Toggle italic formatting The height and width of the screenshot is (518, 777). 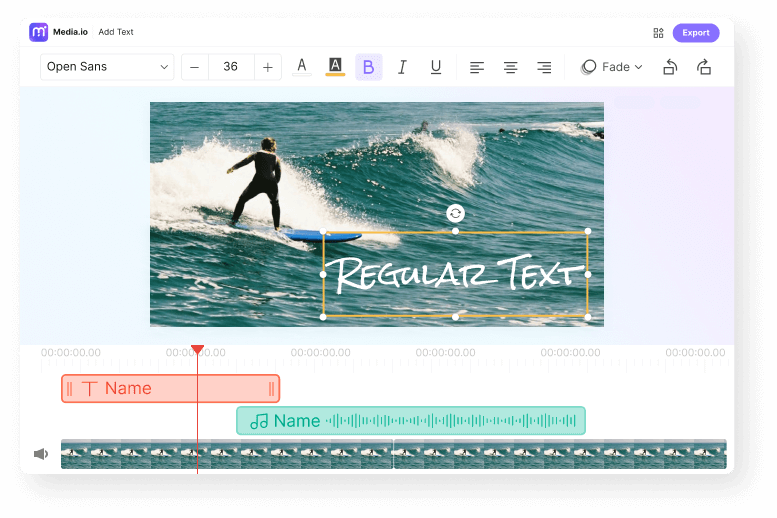pyautogui.click(x=402, y=67)
